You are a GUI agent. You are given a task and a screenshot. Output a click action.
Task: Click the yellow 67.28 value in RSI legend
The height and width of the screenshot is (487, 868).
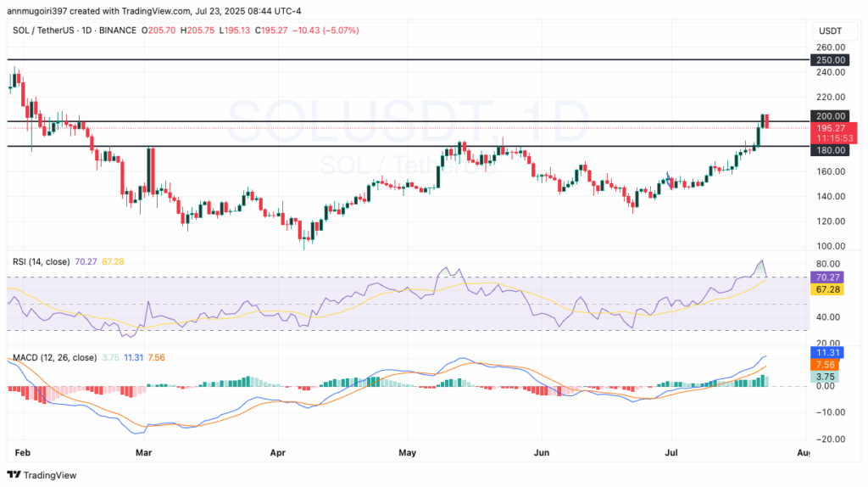113,261
